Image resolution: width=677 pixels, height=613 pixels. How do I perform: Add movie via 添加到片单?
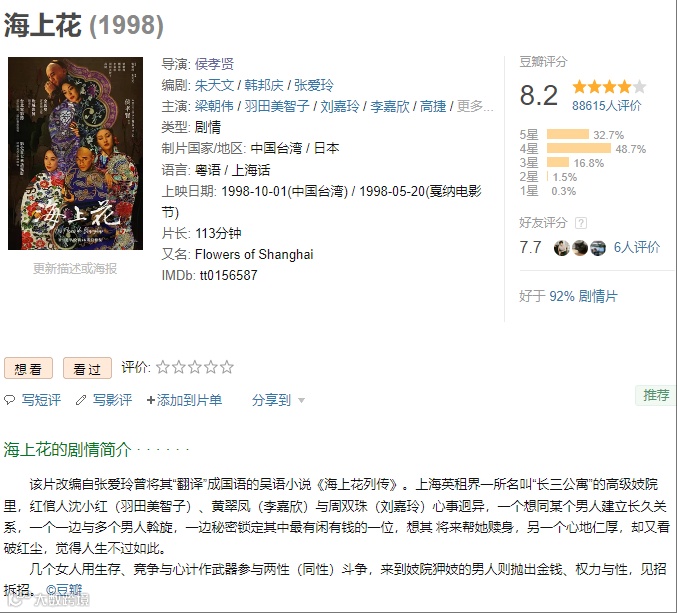(x=184, y=400)
